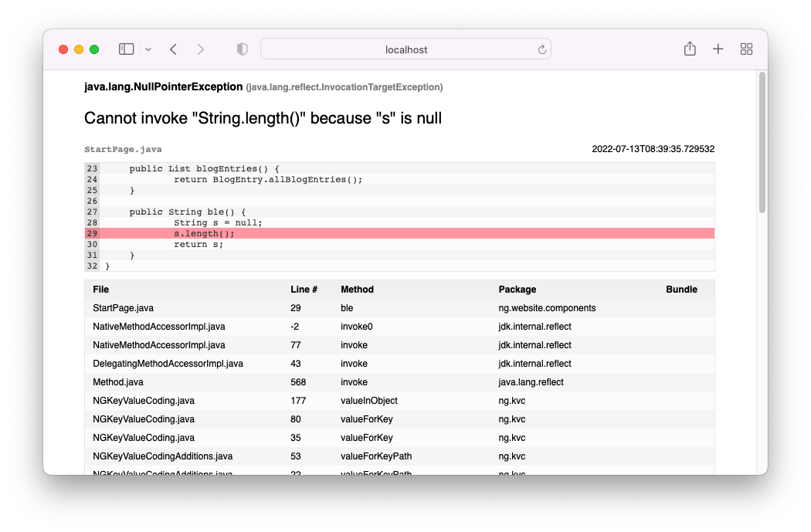Click the line number 568 cell
This screenshot has width=811, height=532.
pyautogui.click(x=298, y=382)
